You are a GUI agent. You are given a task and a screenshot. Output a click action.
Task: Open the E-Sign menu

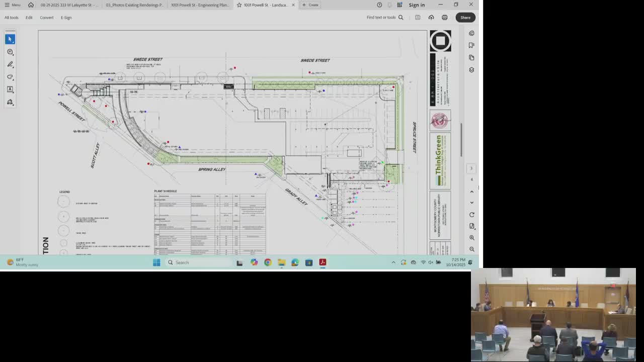pos(66,18)
